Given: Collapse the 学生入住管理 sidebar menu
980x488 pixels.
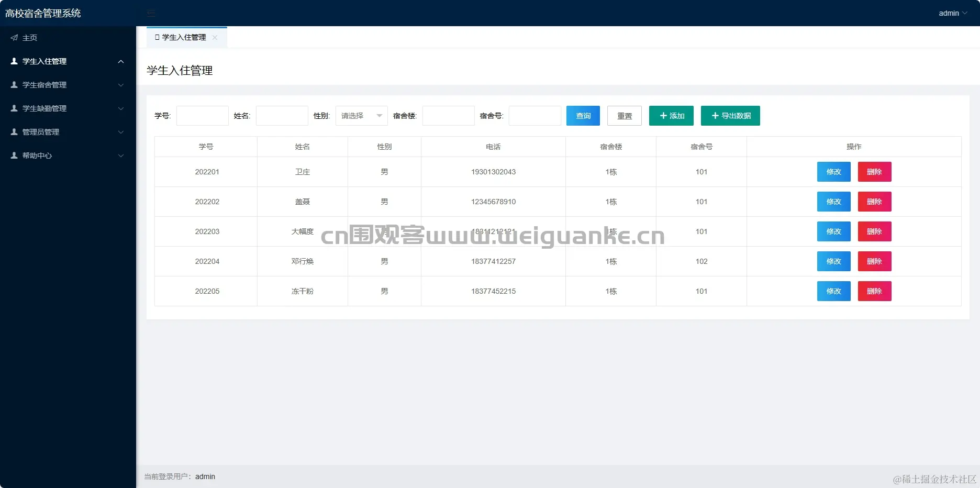Looking at the screenshot, I should (x=68, y=61).
